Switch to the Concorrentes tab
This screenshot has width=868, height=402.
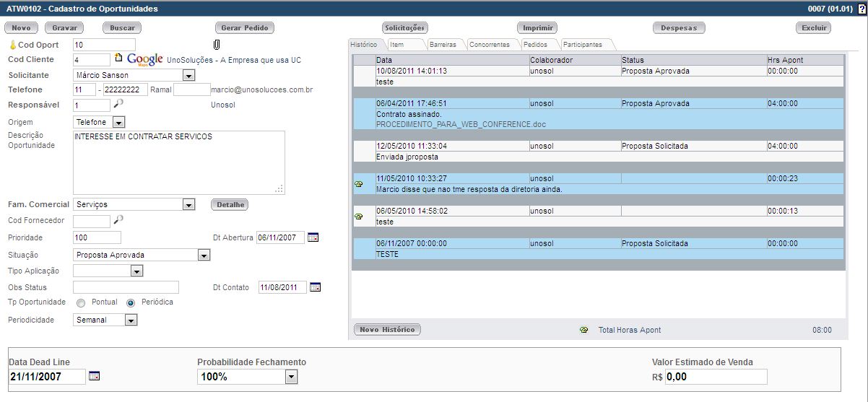click(489, 45)
